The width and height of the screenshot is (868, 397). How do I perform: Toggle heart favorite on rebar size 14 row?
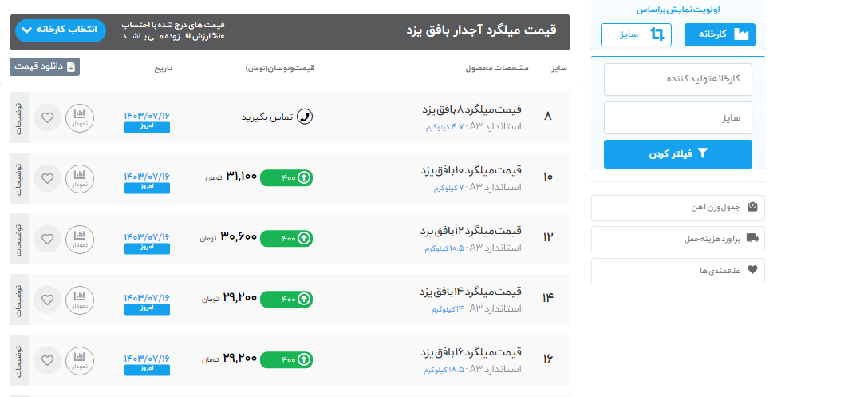47,300
